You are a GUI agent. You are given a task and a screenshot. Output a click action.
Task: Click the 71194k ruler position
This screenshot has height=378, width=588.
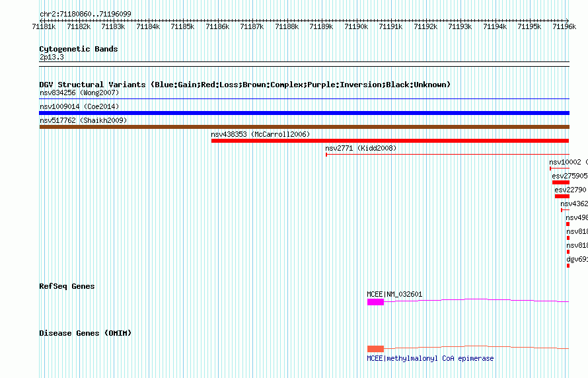(x=495, y=26)
